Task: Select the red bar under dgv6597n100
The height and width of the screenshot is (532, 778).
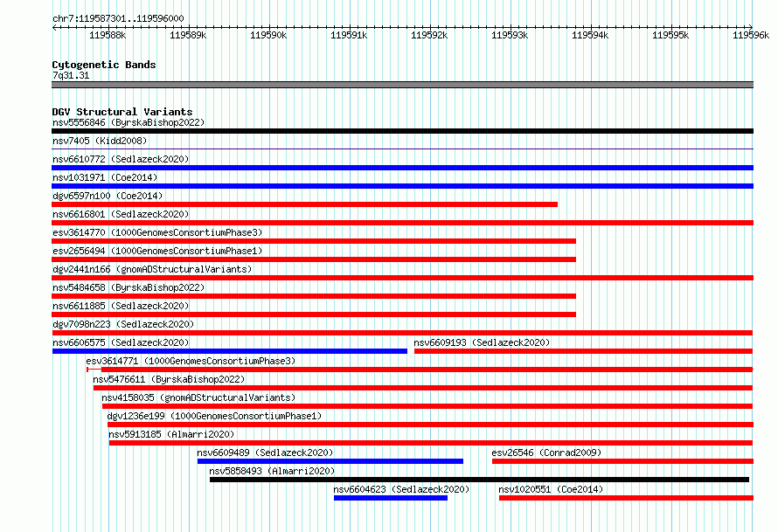Action: click(305, 204)
